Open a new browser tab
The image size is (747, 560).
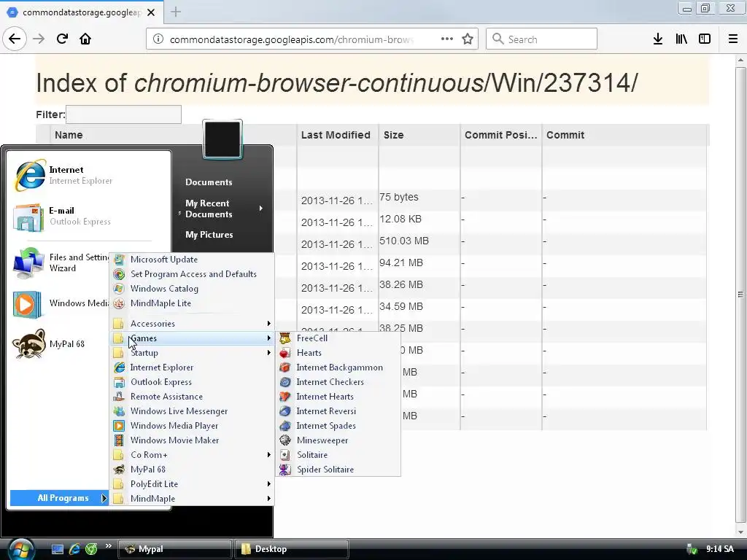(176, 12)
